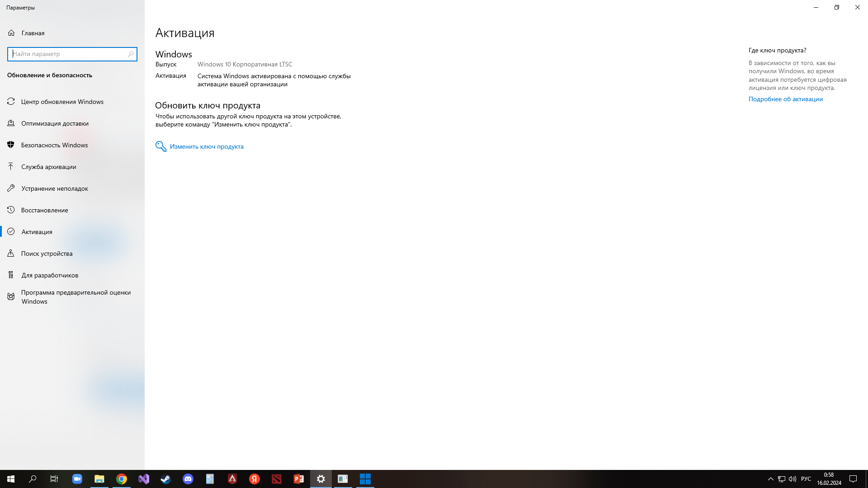Open the blue four-tile taskbar app
The height and width of the screenshot is (488, 868).
(x=365, y=479)
